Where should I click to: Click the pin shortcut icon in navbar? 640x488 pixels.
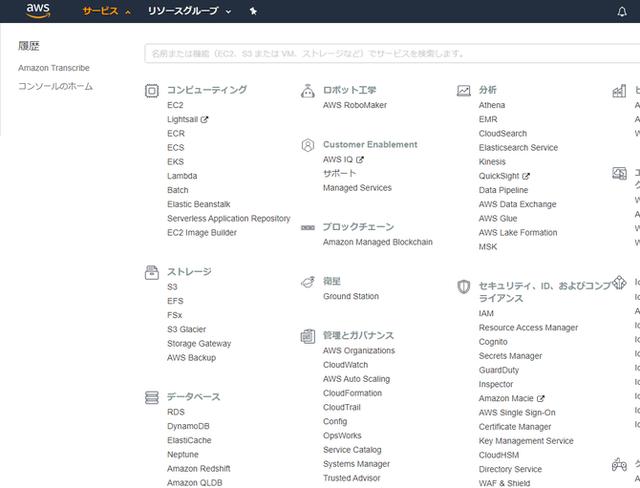click(x=253, y=11)
